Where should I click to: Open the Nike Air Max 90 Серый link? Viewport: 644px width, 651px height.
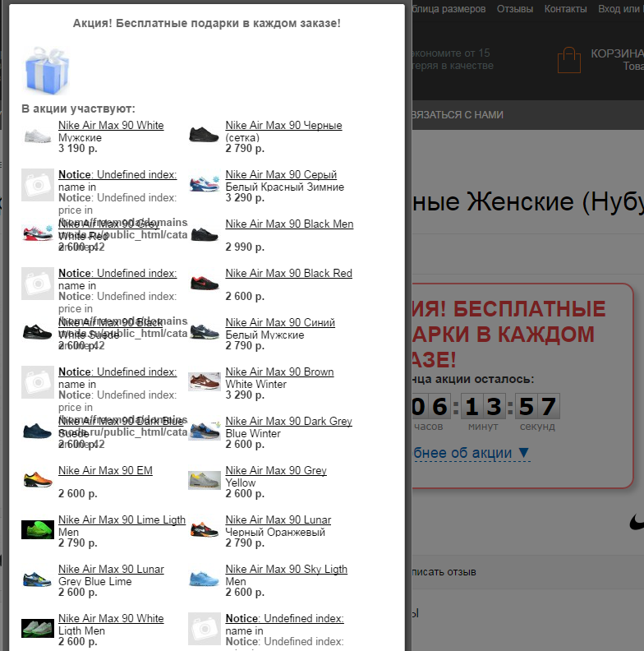[285, 181]
